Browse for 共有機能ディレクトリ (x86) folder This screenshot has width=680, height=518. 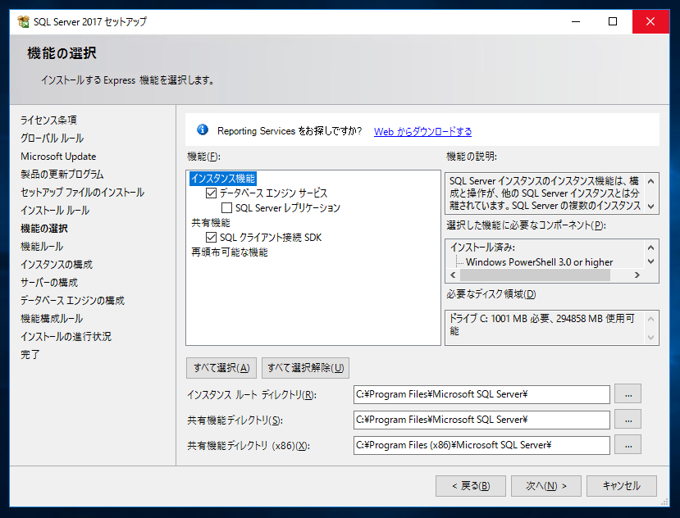(628, 445)
